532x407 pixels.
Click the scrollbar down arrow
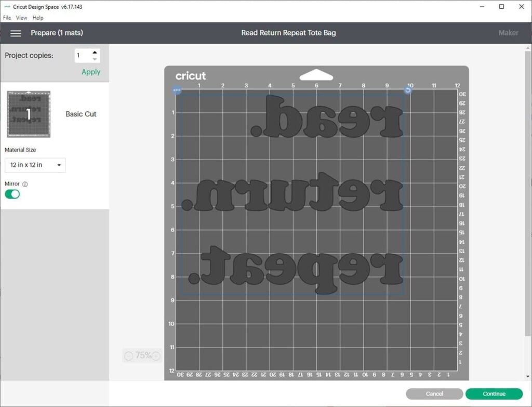pos(527,376)
